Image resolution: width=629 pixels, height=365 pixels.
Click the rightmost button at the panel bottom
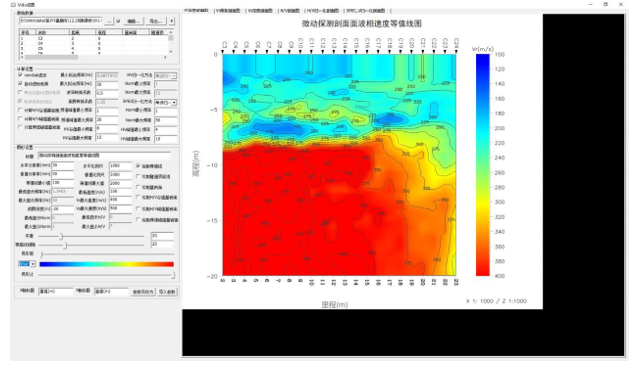tap(167, 292)
